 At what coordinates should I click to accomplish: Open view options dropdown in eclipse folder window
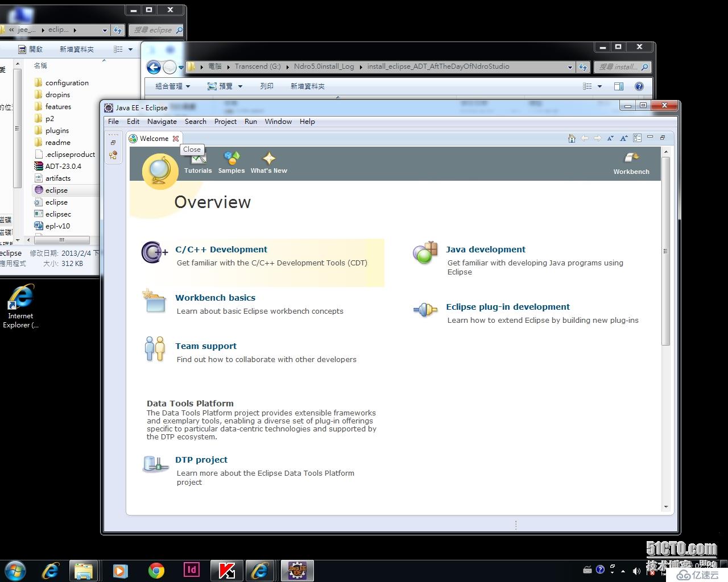point(130,49)
